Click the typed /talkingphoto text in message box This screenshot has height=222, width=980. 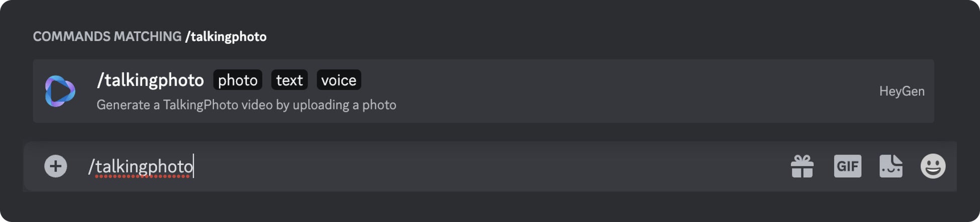pos(141,166)
